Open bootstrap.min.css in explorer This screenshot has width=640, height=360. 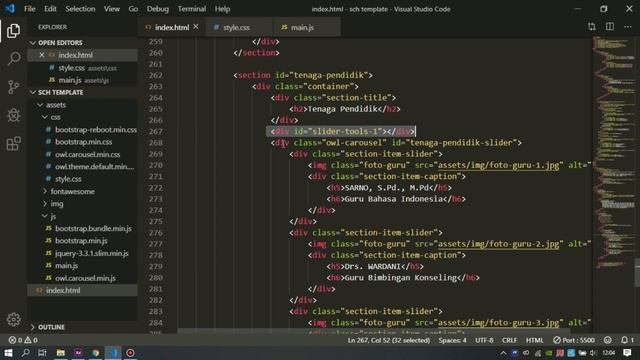84,142
